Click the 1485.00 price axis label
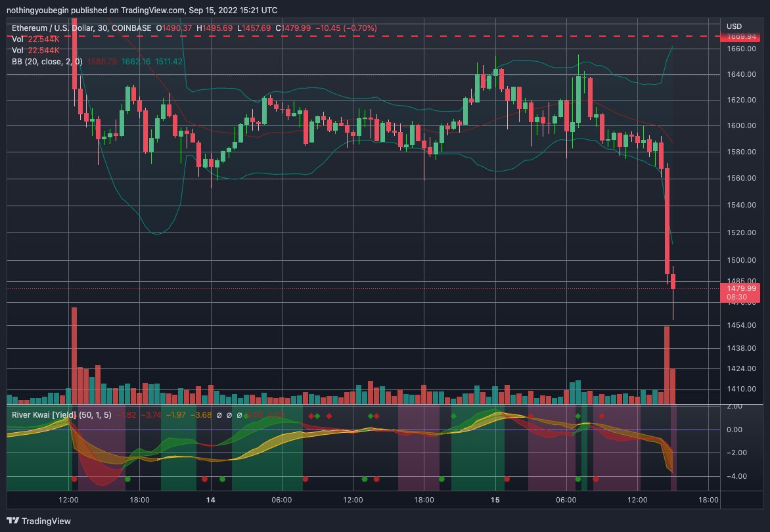The height and width of the screenshot is (532, 770). pyautogui.click(x=741, y=281)
